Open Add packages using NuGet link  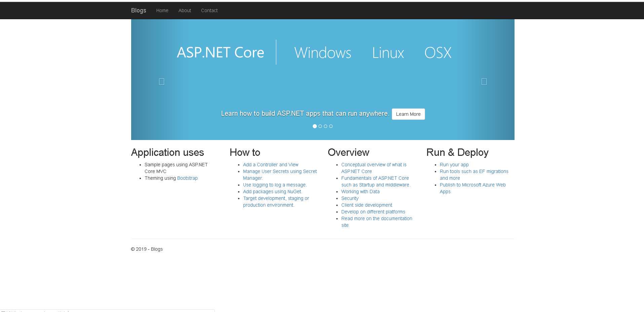pos(272,192)
